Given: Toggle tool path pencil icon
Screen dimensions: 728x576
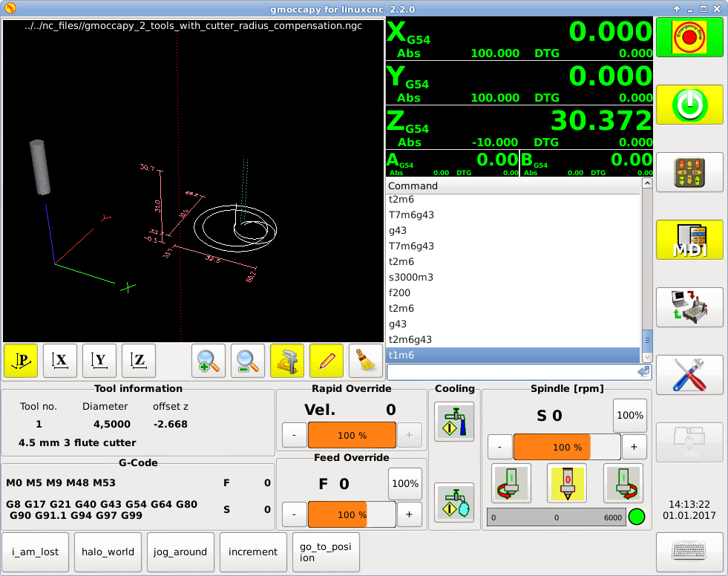Looking at the screenshot, I should point(327,361).
